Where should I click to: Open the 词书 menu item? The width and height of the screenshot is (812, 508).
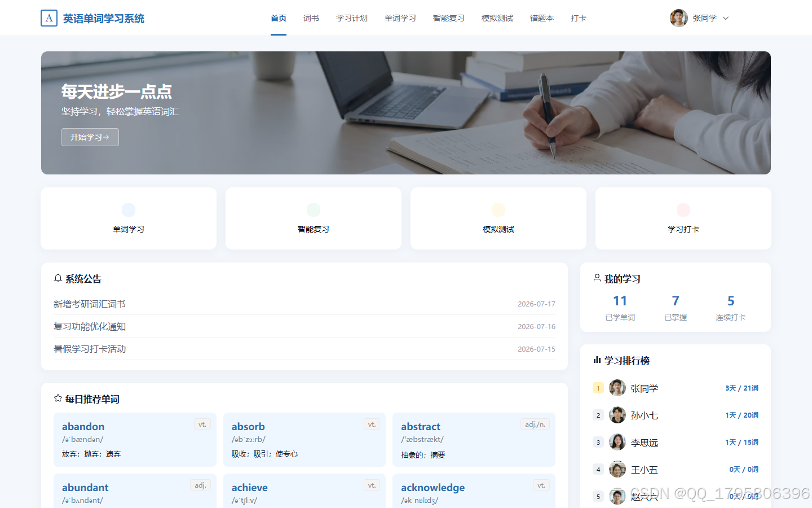pyautogui.click(x=311, y=18)
